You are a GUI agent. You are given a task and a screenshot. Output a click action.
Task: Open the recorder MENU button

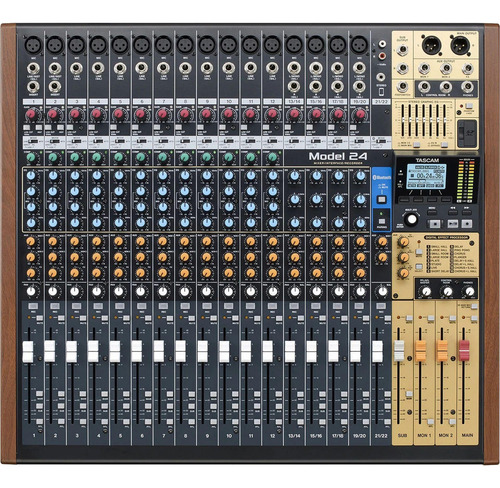432,212
